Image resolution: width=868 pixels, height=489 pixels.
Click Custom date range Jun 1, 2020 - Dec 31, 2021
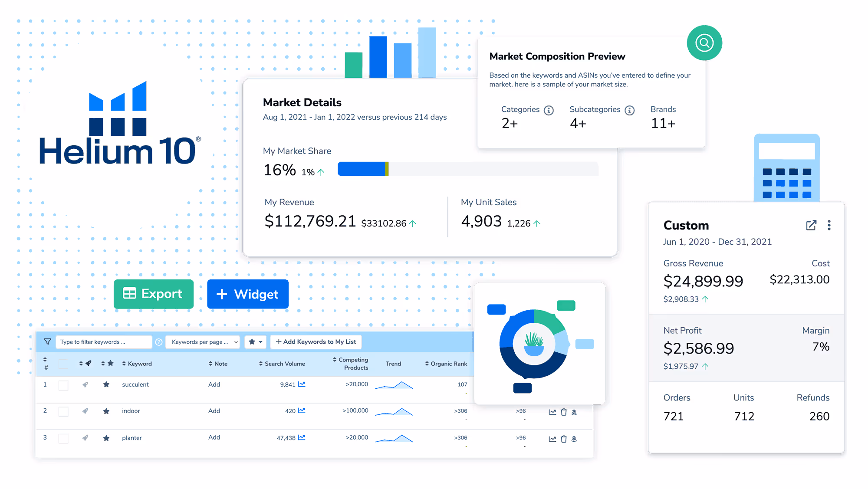717,242
